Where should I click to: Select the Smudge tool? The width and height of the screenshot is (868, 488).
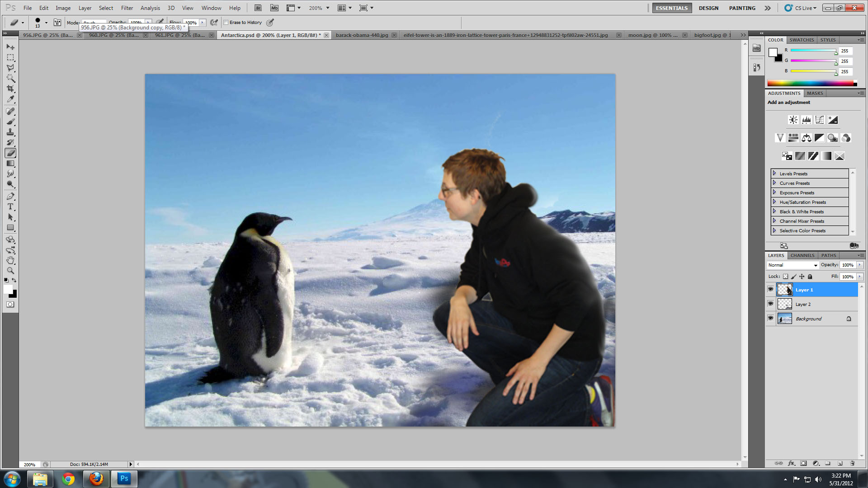10,174
